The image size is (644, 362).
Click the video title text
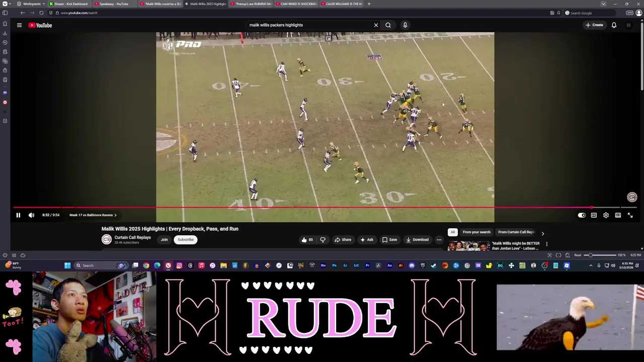point(170,229)
